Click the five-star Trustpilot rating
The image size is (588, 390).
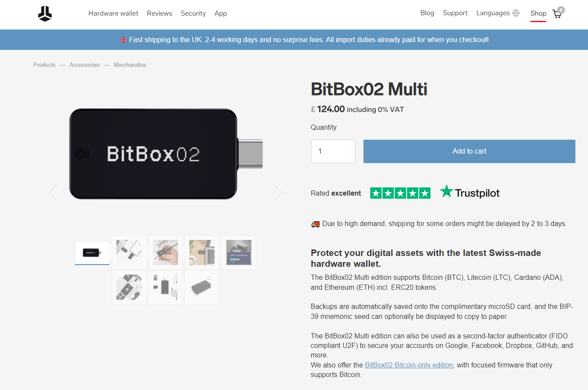[x=400, y=193]
